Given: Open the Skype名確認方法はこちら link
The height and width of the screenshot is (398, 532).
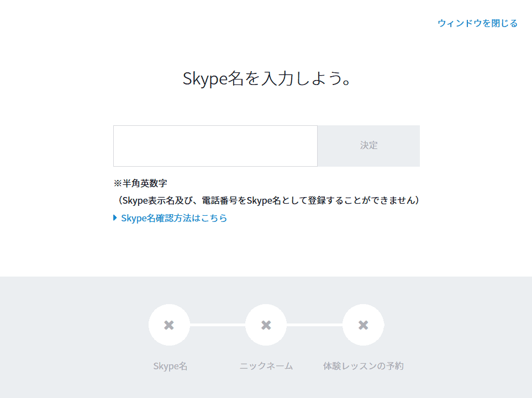Looking at the screenshot, I should coord(174,218).
